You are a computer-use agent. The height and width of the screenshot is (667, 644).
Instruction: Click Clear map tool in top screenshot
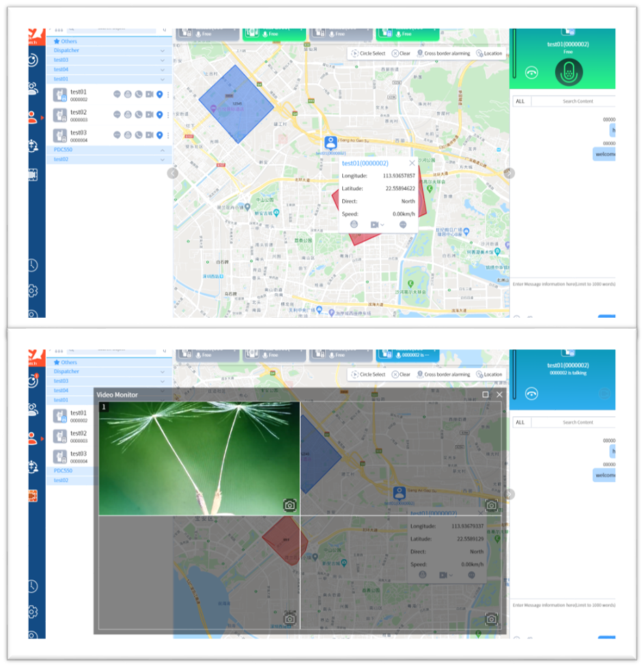pyautogui.click(x=401, y=53)
